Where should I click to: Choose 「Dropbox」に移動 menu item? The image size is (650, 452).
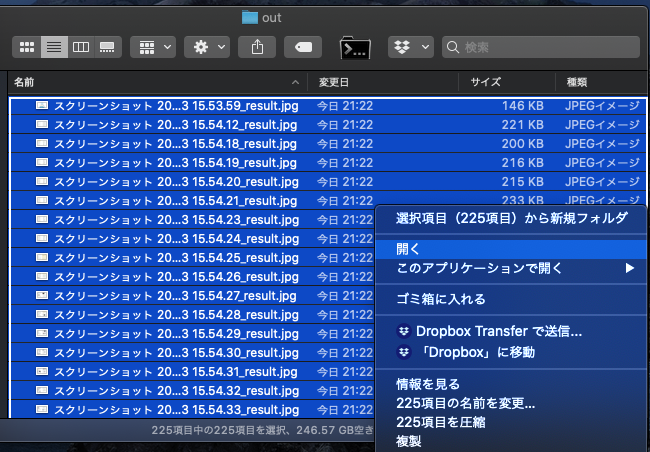tap(511, 352)
